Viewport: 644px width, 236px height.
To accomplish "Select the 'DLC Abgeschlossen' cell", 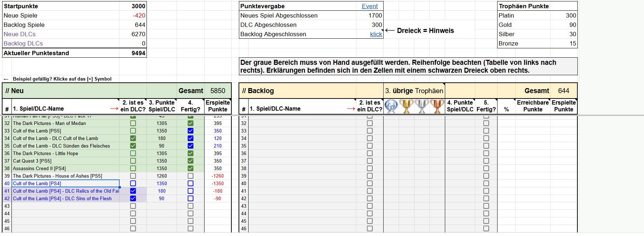I will tap(298, 25).
